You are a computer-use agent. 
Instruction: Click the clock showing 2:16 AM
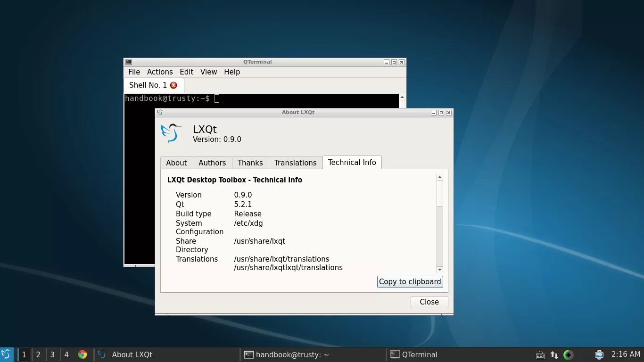(x=626, y=354)
